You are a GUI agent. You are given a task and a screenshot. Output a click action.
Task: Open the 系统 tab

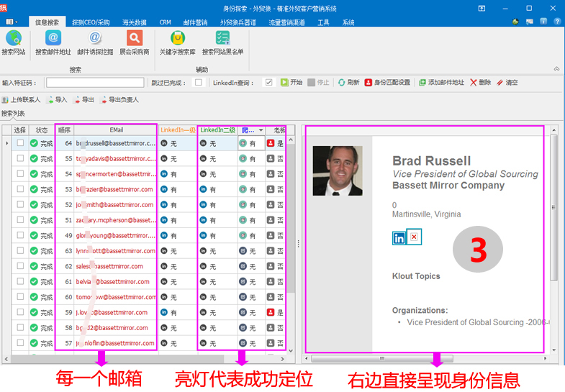[x=348, y=22]
